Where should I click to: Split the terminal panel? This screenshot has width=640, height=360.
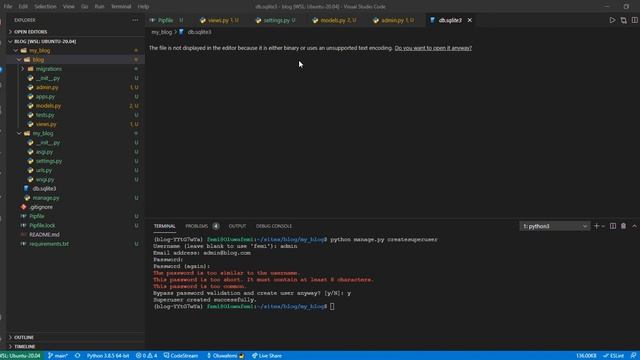click(613, 226)
